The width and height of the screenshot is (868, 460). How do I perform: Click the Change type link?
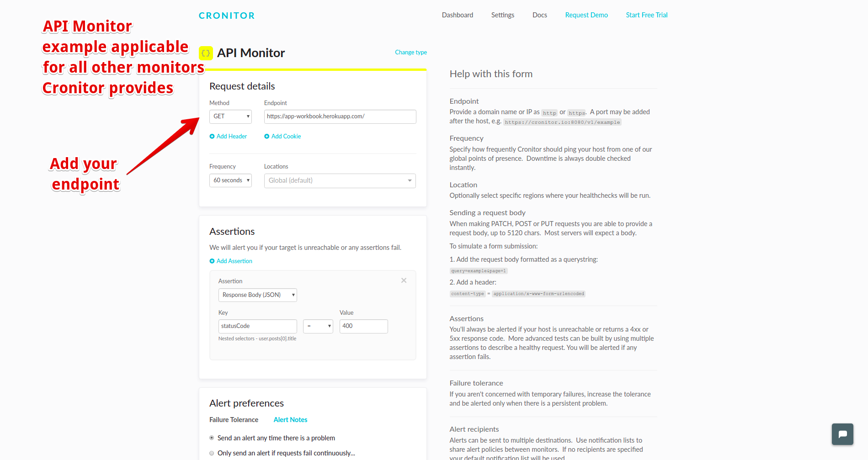410,53
